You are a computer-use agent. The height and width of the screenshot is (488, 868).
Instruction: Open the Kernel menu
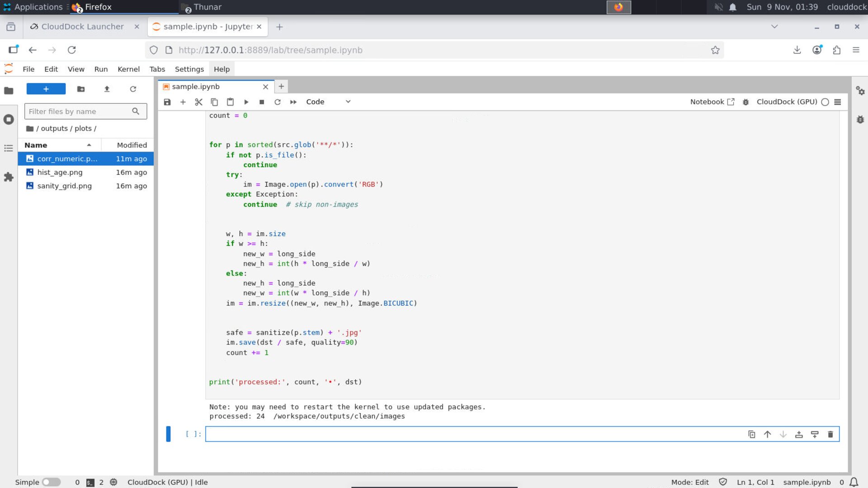tap(128, 69)
